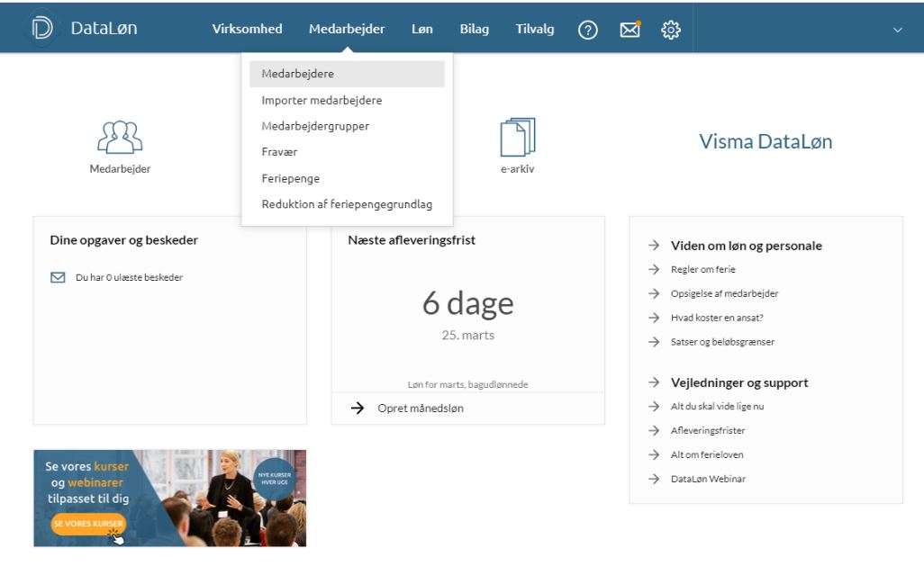Viewport: 924px width, 566px height.
Task: Open the help question mark icon
Action: click(x=587, y=30)
